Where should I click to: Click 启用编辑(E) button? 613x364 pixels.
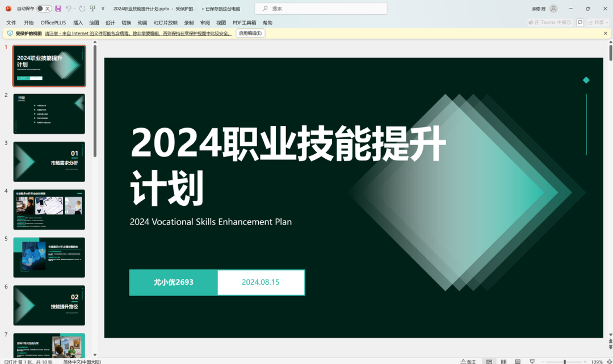(250, 33)
